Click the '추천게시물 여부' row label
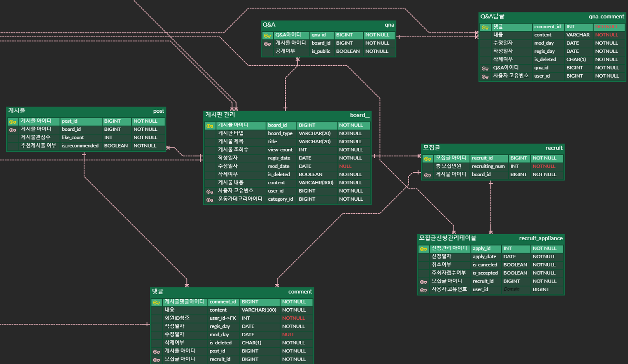Image resolution: width=628 pixels, height=364 pixels. pos(38,145)
